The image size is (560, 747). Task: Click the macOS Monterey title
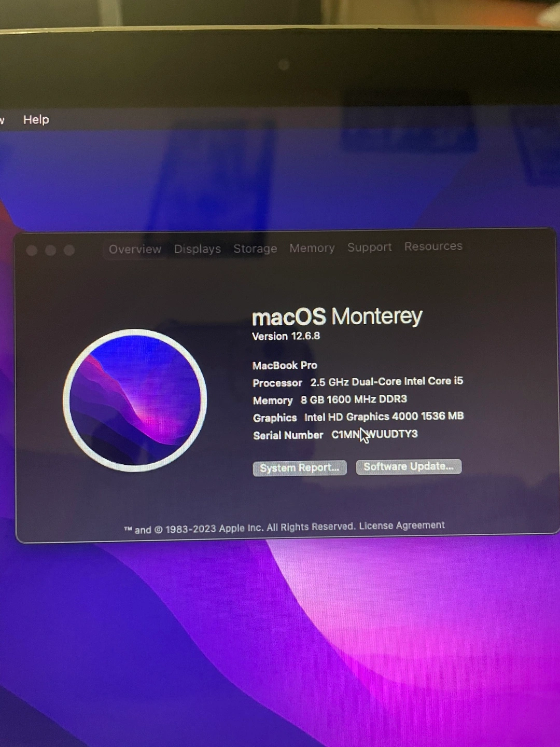(x=337, y=316)
